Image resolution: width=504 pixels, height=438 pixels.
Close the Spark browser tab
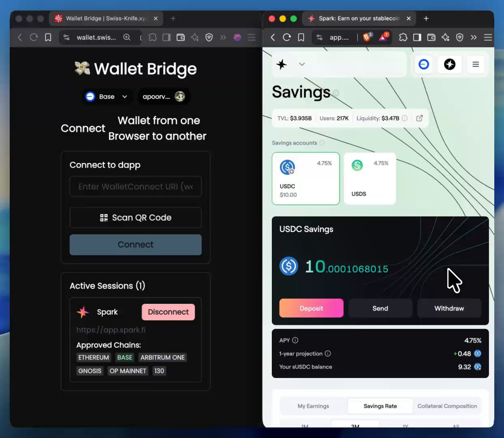408,18
